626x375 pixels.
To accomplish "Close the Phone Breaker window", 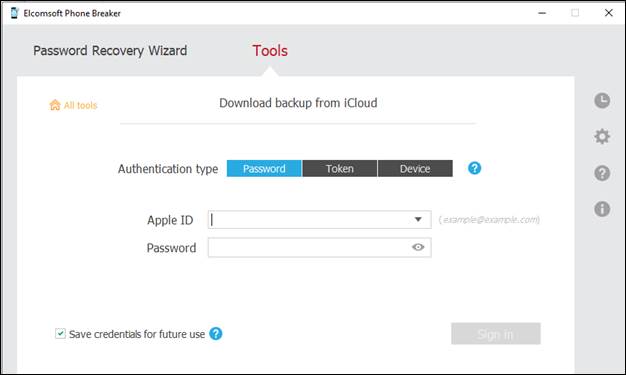I will tap(608, 13).
